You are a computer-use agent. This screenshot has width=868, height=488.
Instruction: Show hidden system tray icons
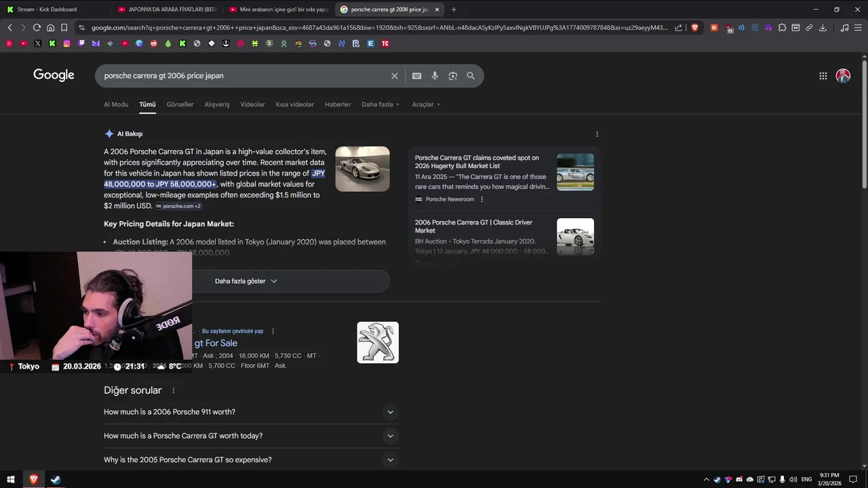pyautogui.click(x=707, y=480)
